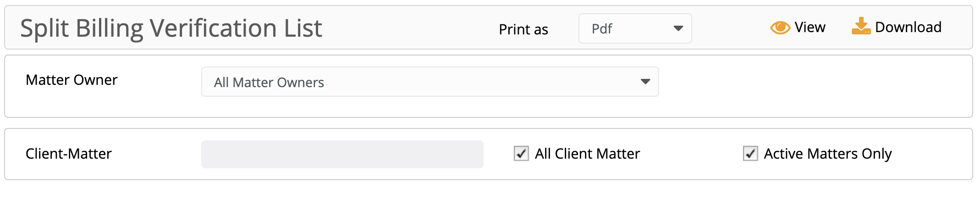Click the orange eye View icon

(x=780, y=28)
